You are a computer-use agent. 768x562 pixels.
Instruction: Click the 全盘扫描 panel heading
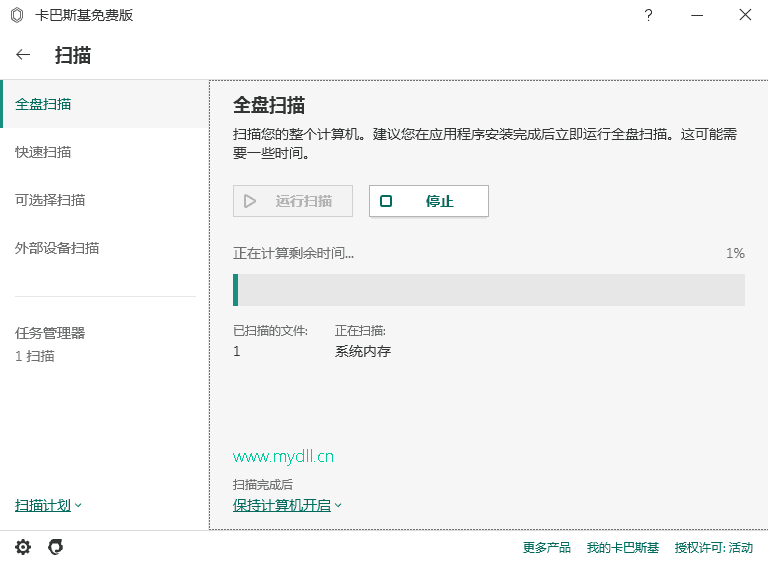tap(269, 105)
